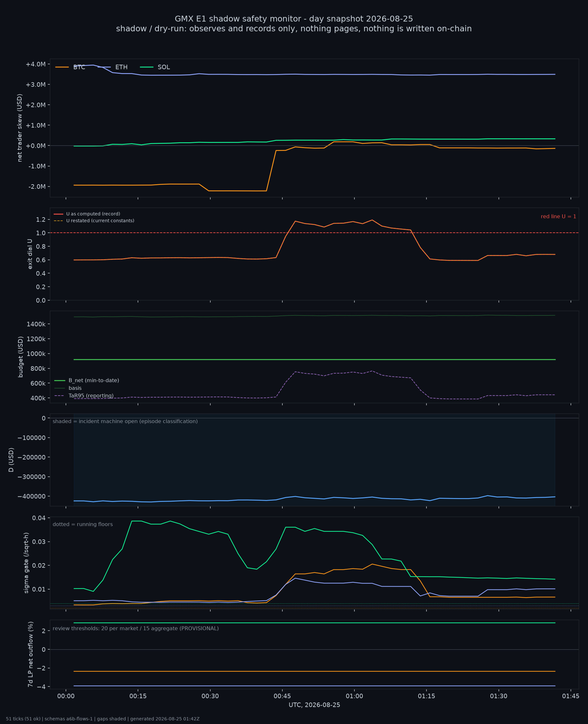Click the 400k budget axis tick
588x724 pixels.
[37, 398]
